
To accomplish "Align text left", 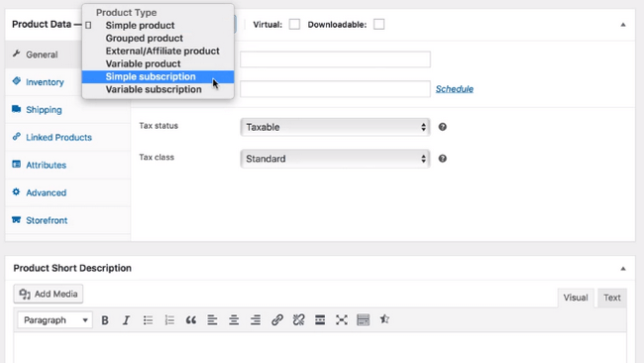I will pyautogui.click(x=212, y=320).
